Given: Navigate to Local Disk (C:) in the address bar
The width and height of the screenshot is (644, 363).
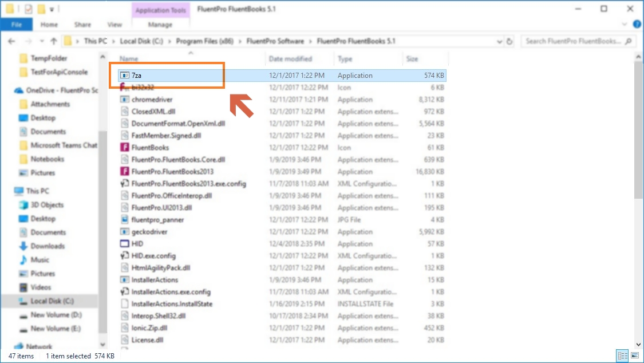Looking at the screenshot, I should pyautogui.click(x=141, y=41).
